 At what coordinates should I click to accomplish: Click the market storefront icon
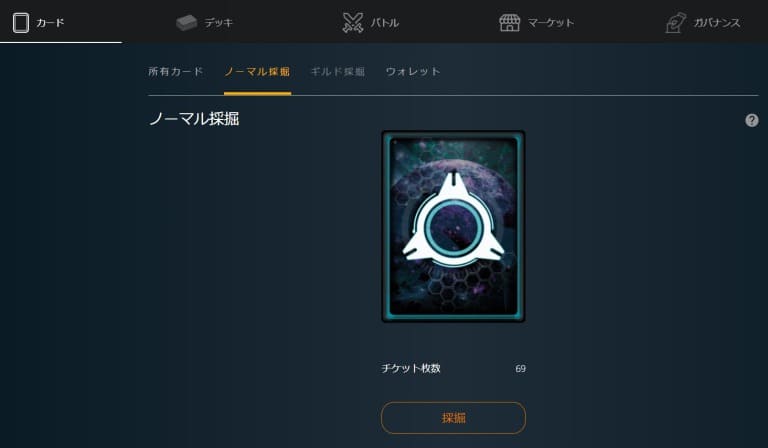[x=509, y=23]
